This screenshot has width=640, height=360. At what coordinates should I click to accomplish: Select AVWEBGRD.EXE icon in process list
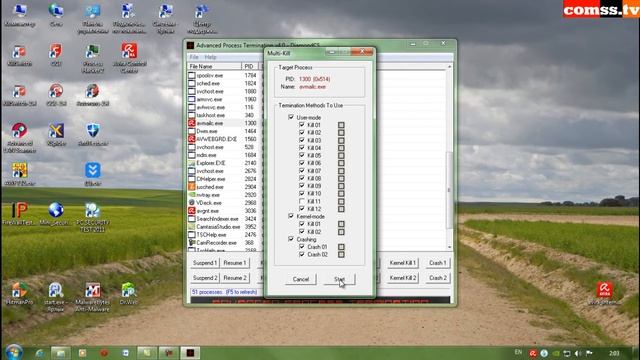pos(191,139)
